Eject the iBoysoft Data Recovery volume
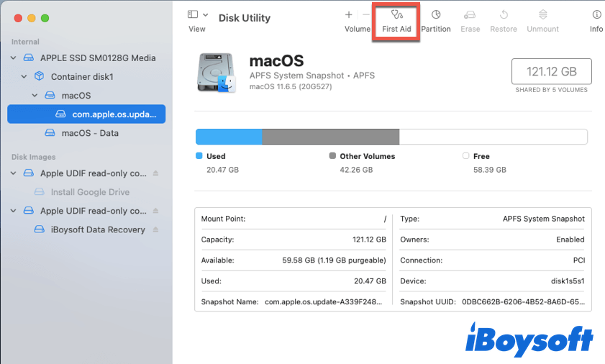Viewport: 605px width, 364px height. [x=156, y=229]
